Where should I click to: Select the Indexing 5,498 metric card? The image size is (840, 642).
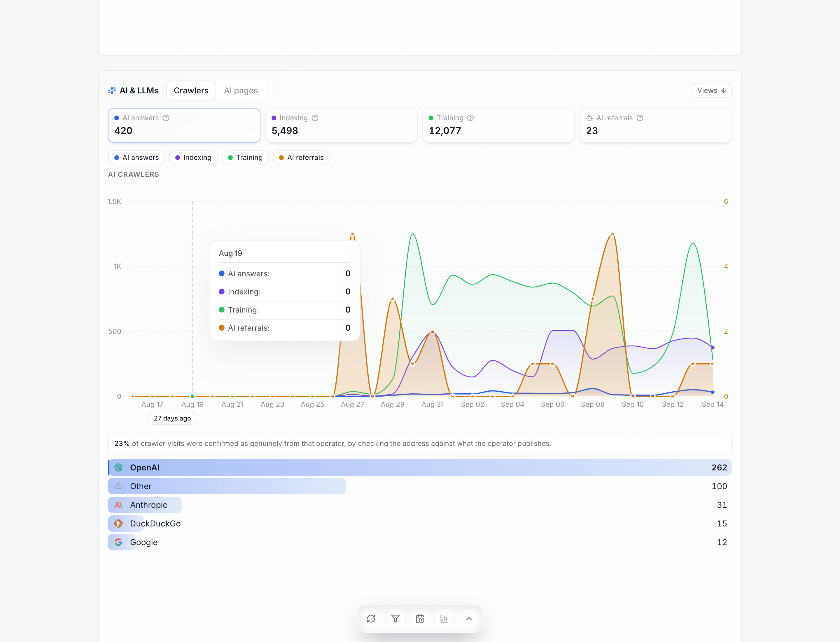pos(341,125)
